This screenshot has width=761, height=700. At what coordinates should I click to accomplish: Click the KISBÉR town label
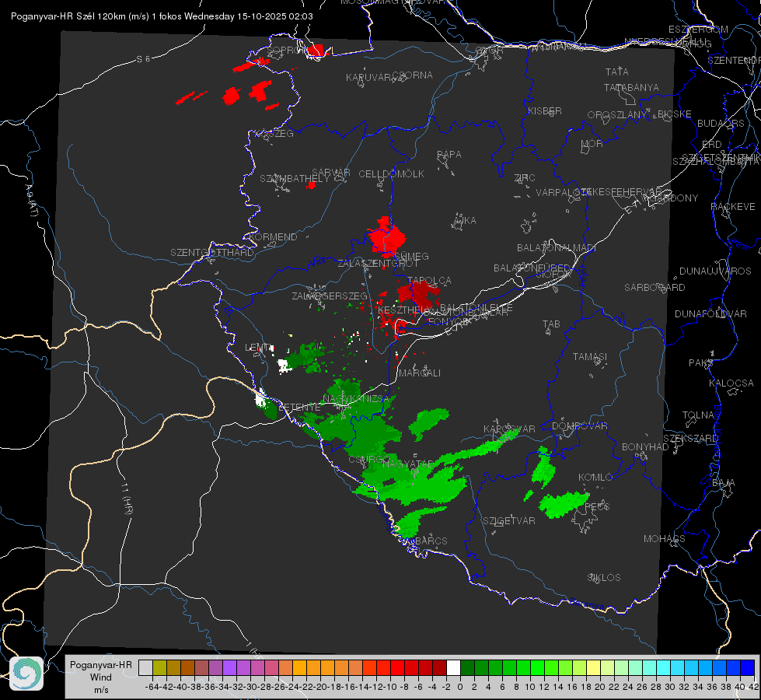(545, 110)
